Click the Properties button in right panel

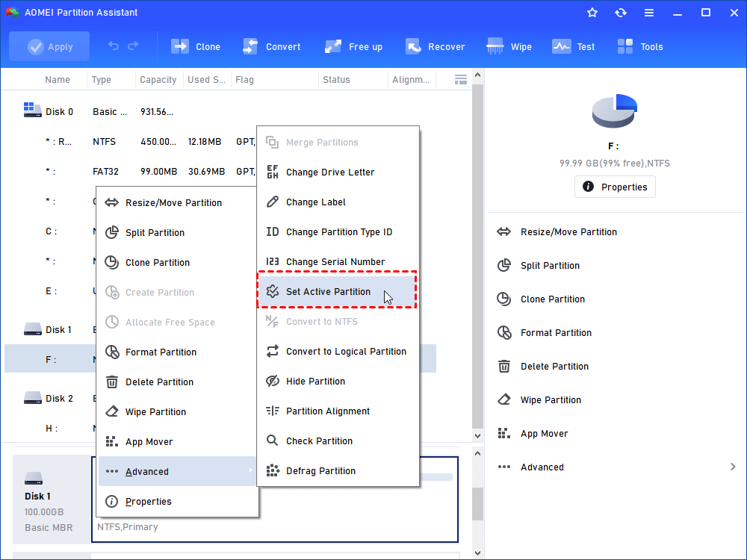click(x=615, y=187)
